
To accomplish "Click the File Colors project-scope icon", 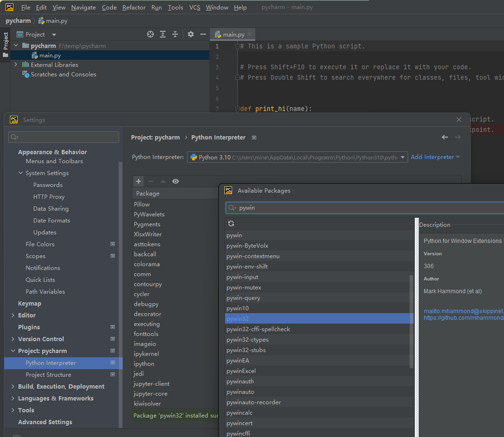I will click(x=113, y=244).
